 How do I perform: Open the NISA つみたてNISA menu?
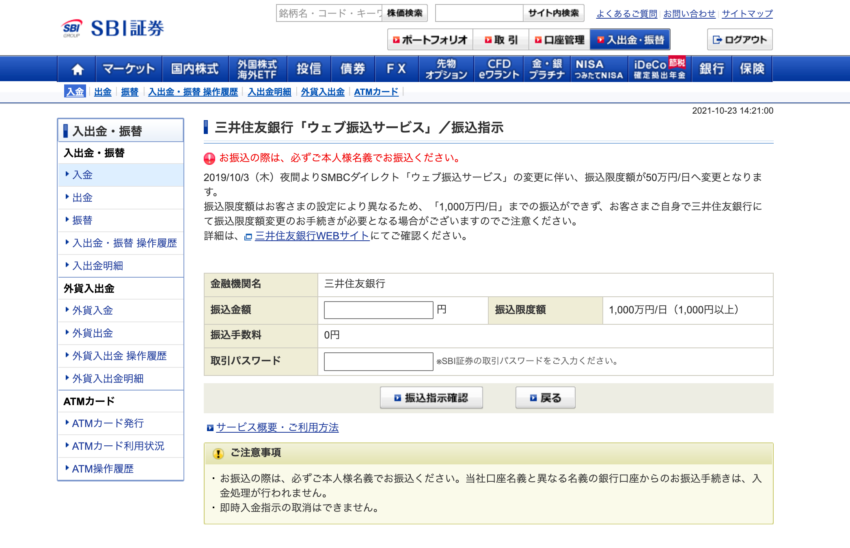click(x=598, y=69)
